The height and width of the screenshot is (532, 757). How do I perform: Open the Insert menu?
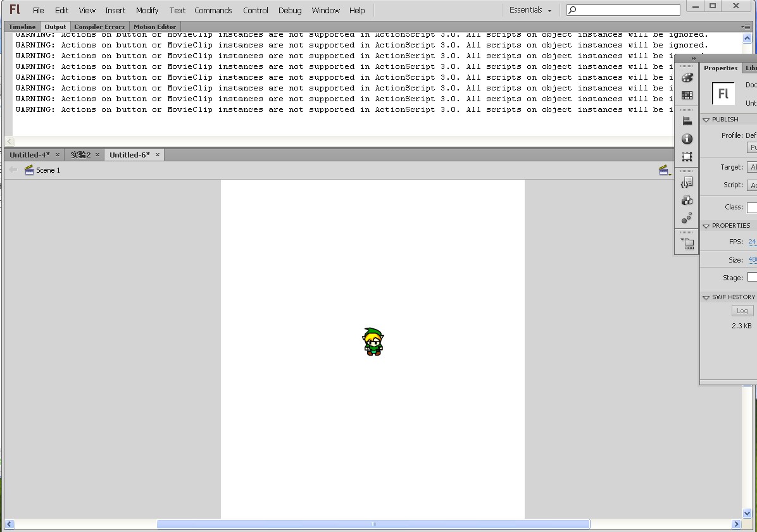[x=115, y=10]
